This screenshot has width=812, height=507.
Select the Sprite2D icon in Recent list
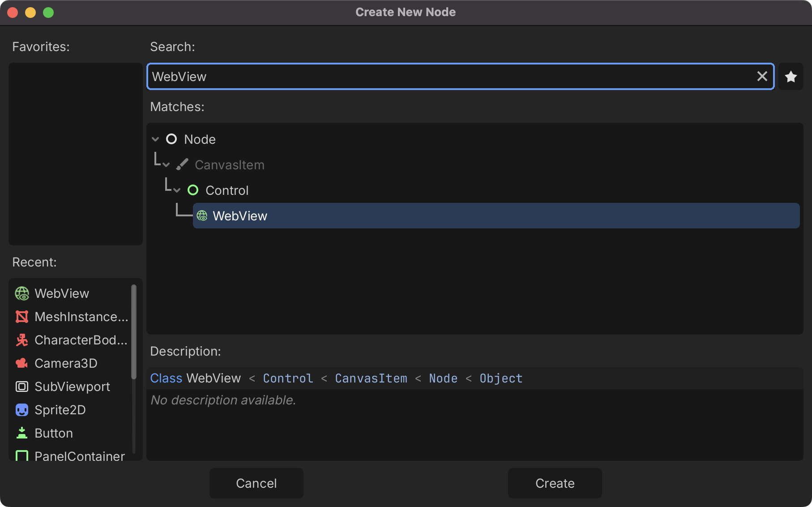pyautogui.click(x=22, y=410)
